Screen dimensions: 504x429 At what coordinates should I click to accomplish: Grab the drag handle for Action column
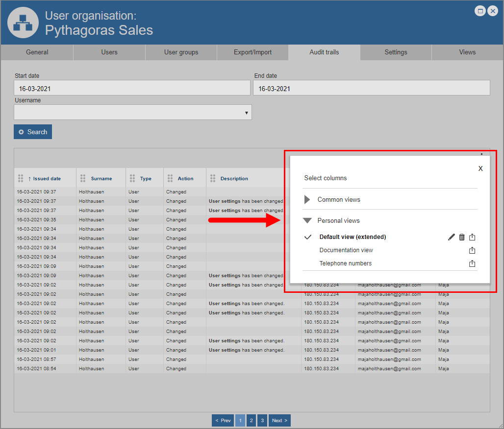click(x=170, y=178)
